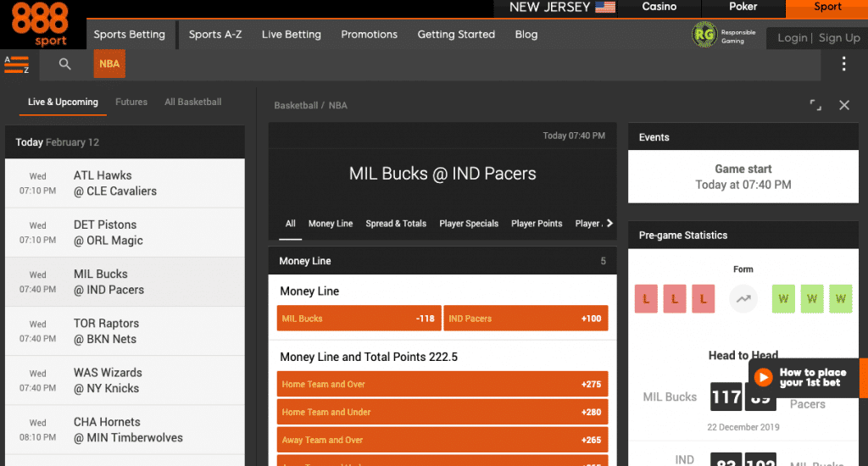The width and height of the screenshot is (868, 466).
Task: Open the TOR Raptors @ BKN Nets game
Action: [125, 331]
